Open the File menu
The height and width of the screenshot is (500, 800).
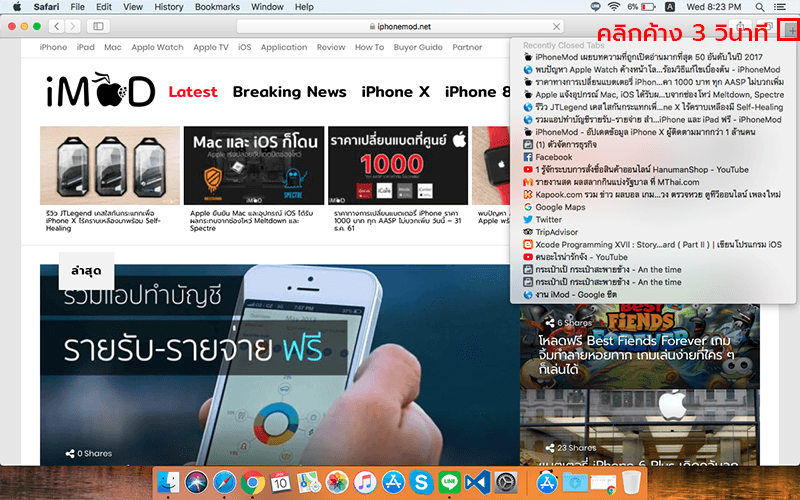coord(78,7)
